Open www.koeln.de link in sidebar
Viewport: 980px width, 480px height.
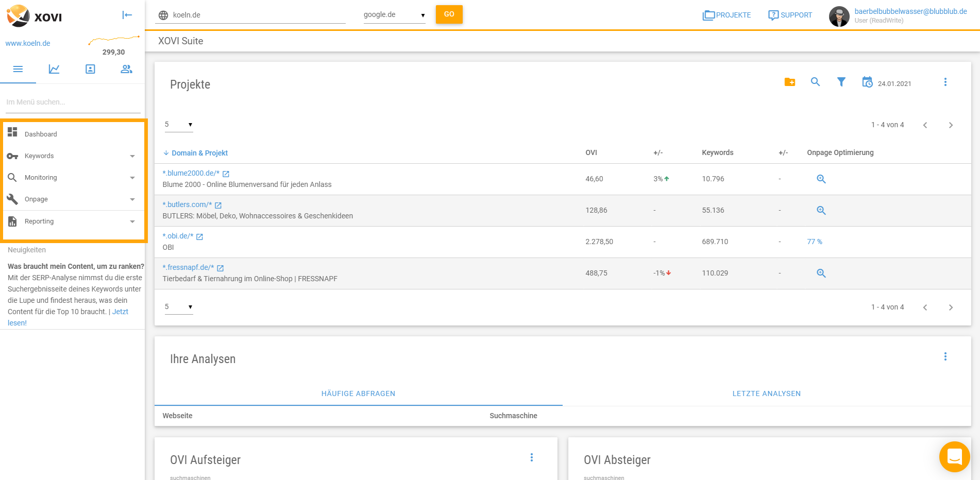pyautogui.click(x=28, y=43)
